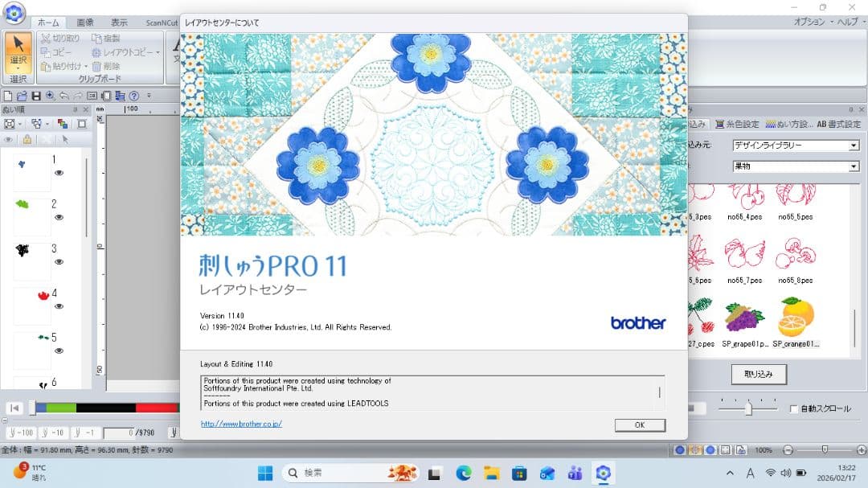Toggle visibility eye of sewing item 5
Viewport: 868px width, 488px height.
click(59, 351)
